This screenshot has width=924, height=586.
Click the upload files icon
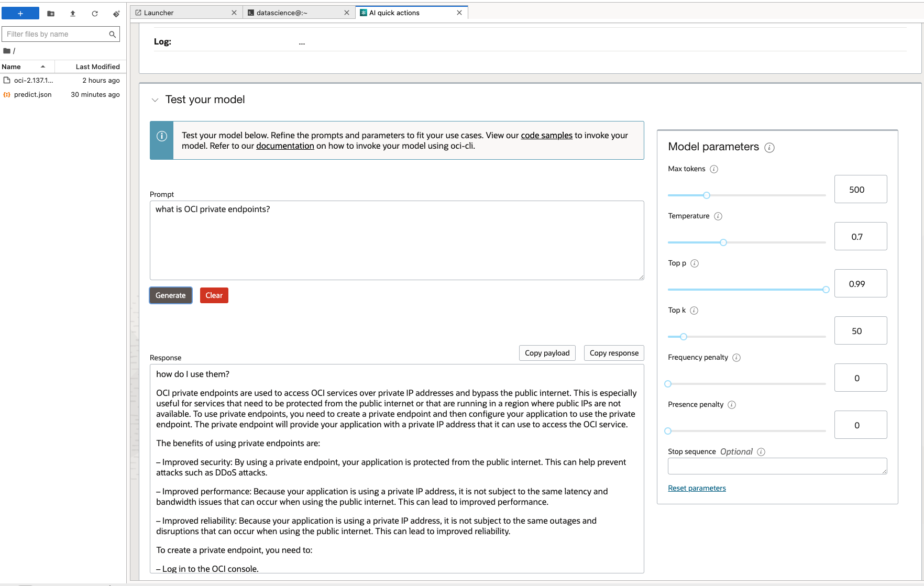73,14
